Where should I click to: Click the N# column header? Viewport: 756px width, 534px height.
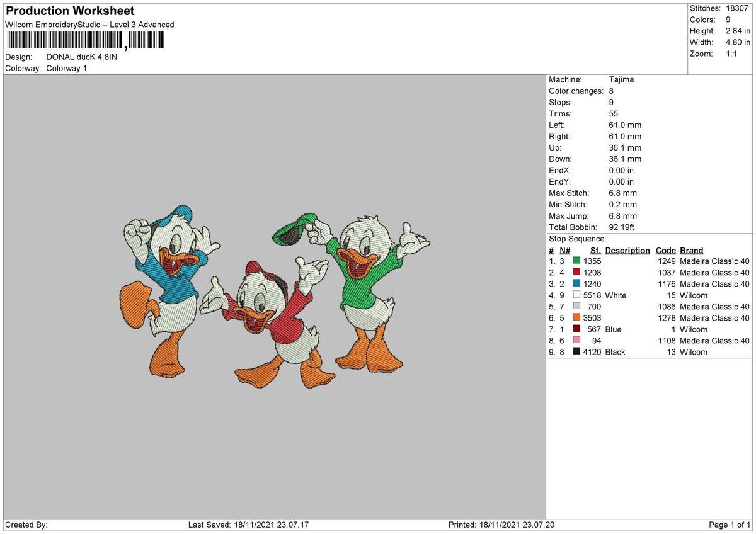pyautogui.click(x=564, y=250)
